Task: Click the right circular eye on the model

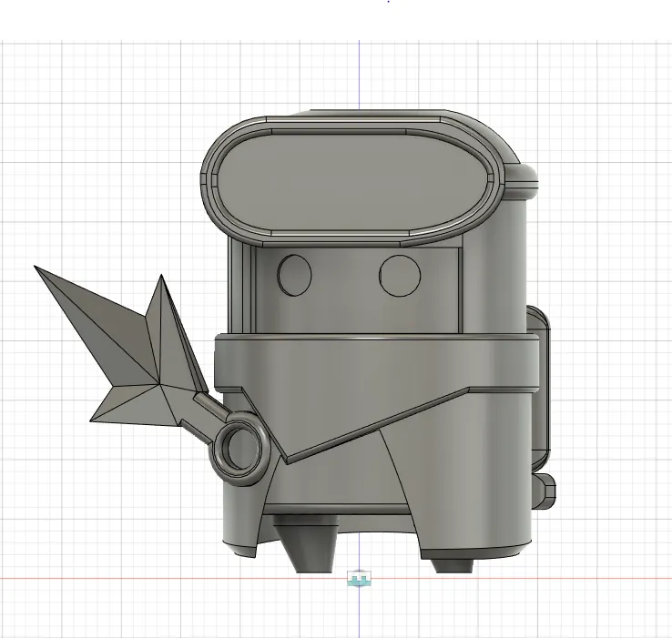Action: coord(400,276)
